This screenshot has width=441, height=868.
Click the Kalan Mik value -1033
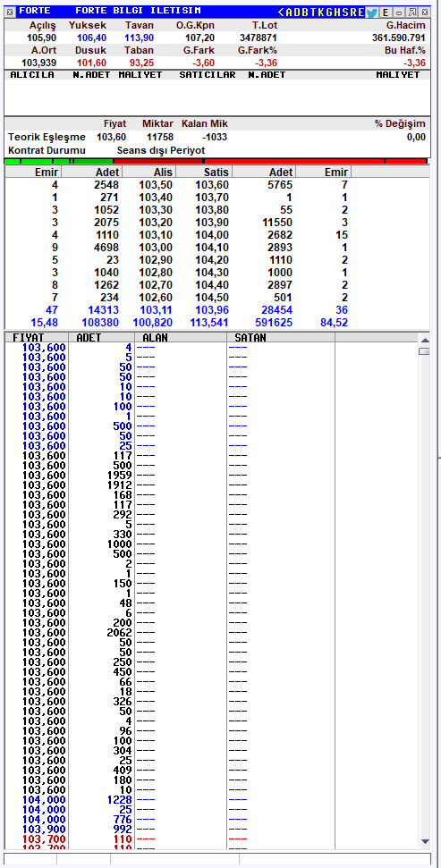(x=215, y=137)
